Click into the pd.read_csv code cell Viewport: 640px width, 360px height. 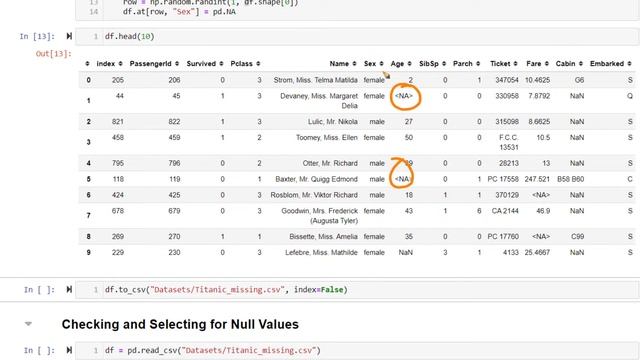(x=357, y=351)
